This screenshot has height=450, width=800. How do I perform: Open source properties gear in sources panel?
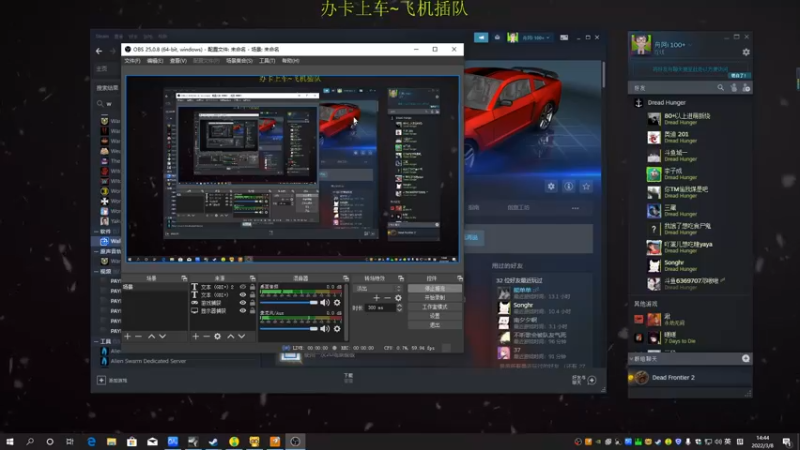[x=217, y=337]
